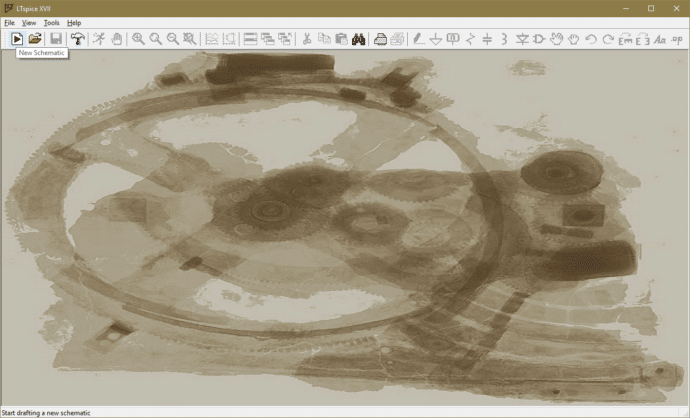Open the Tools menu
690x418 pixels.
pyautogui.click(x=52, y=22)
